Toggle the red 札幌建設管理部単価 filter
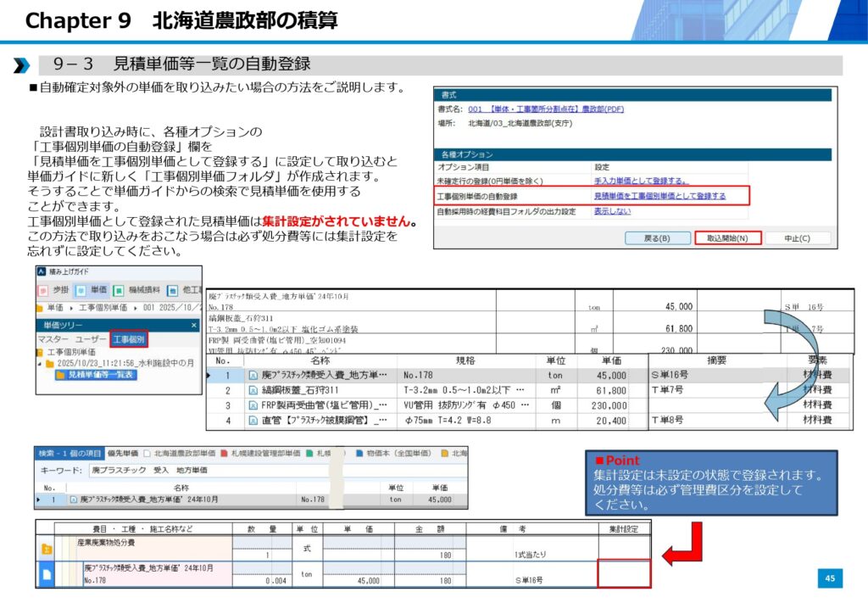The image size is (868, 614). 224,454
